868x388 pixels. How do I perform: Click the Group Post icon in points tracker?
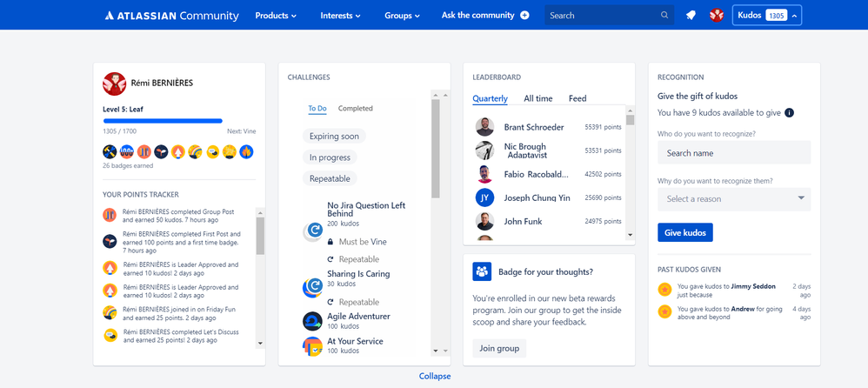pyautogui.click(x=110, y=215)
